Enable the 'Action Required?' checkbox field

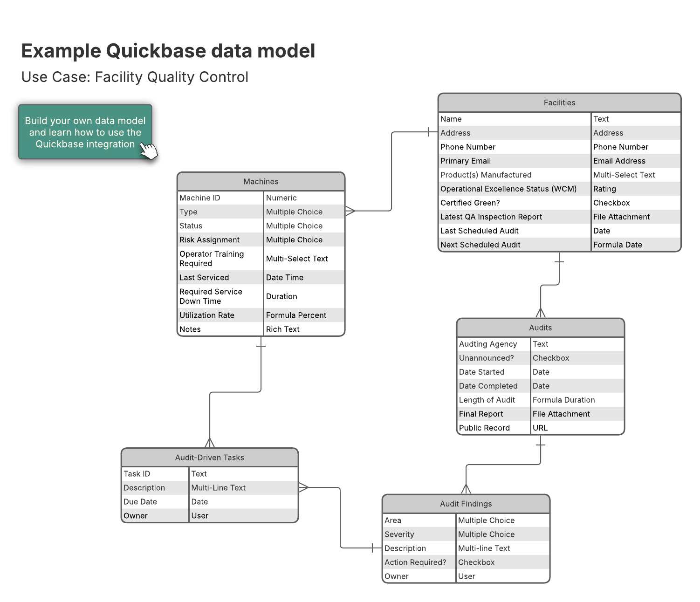pyautogui.click(x=415, y=562)
